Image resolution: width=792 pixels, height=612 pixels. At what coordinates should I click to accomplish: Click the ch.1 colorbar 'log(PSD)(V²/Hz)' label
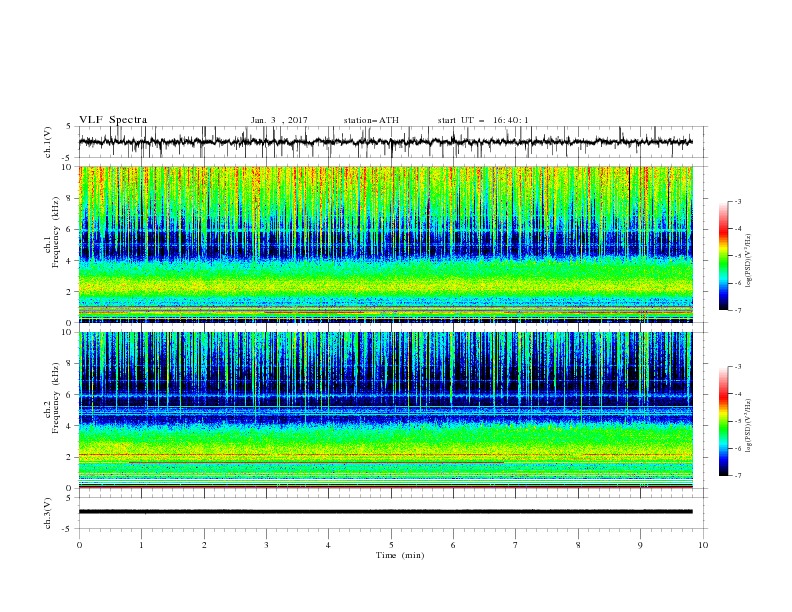749,261
